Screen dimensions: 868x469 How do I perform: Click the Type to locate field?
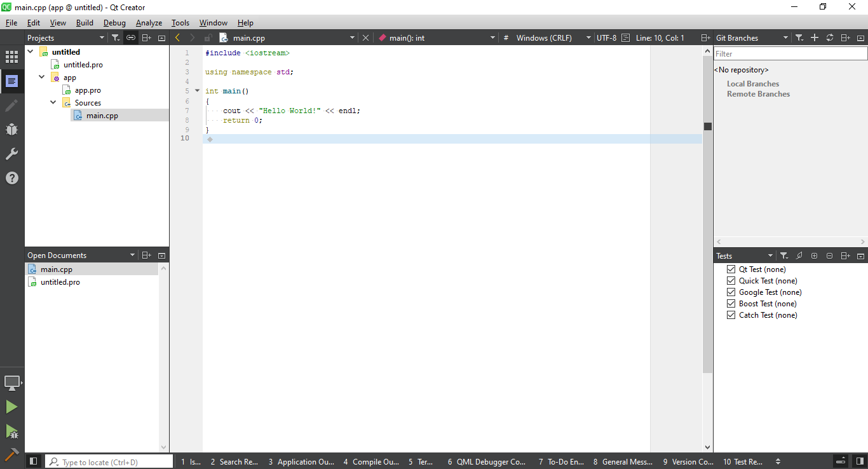pos(109,462)
